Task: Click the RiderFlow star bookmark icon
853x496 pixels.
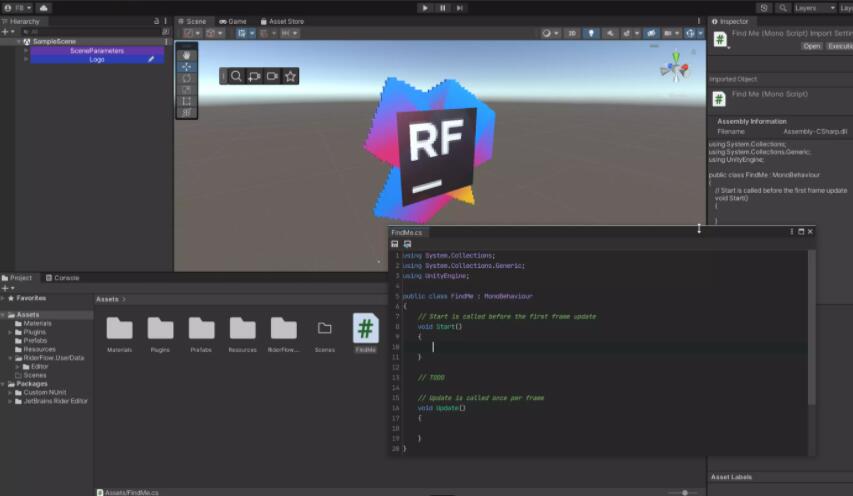Action: (x=290, y=76)
